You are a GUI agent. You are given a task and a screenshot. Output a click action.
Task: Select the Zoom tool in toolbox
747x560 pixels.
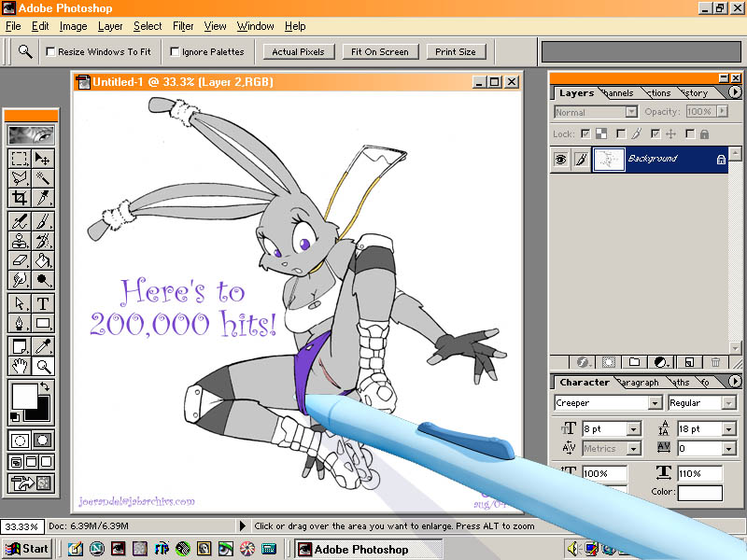pyautogui.click(x=43, y=366)
